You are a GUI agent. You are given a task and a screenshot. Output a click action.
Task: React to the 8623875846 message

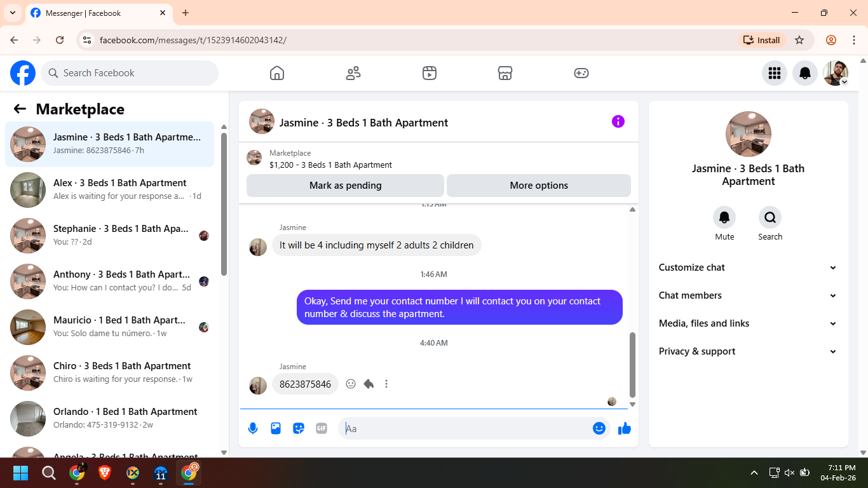351,384
